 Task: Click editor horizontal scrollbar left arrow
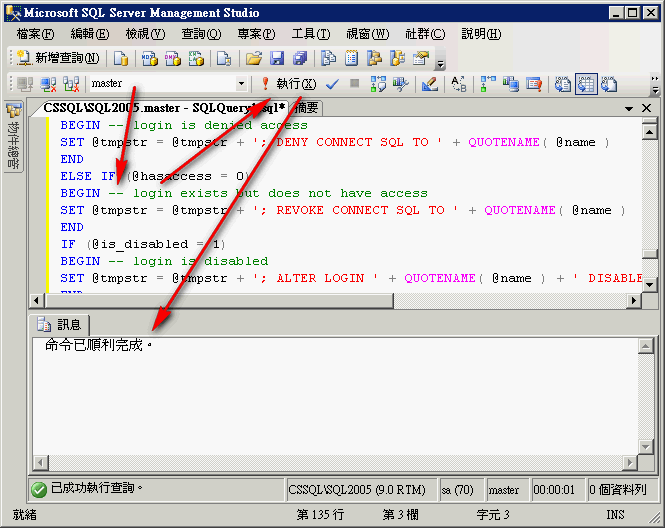[x=37, y=300]
